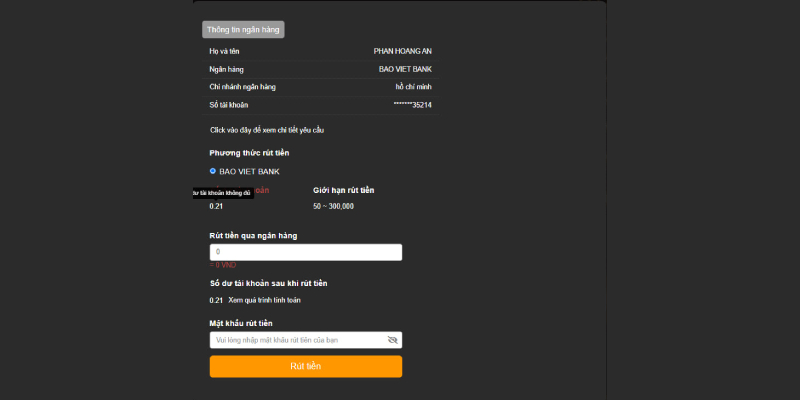800x400 pixels.
Task: Click the Chi nhánh ngân hàng row label
Action: [x=242, y=87]
